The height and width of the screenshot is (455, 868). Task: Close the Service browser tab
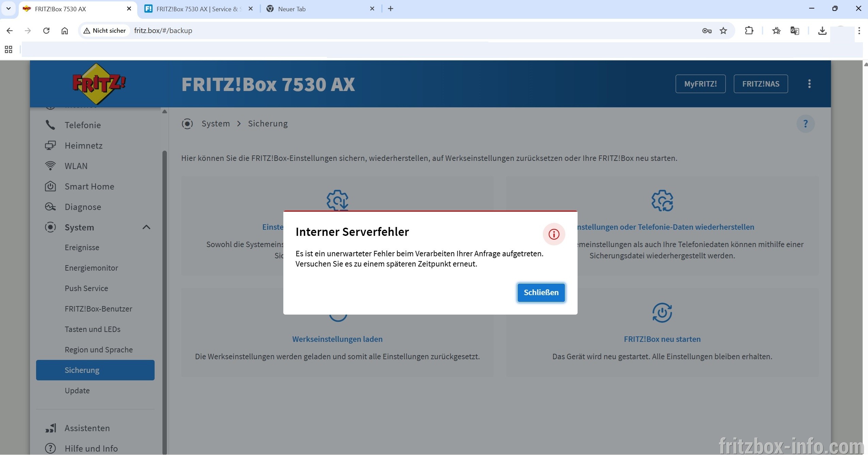(251, 9)
